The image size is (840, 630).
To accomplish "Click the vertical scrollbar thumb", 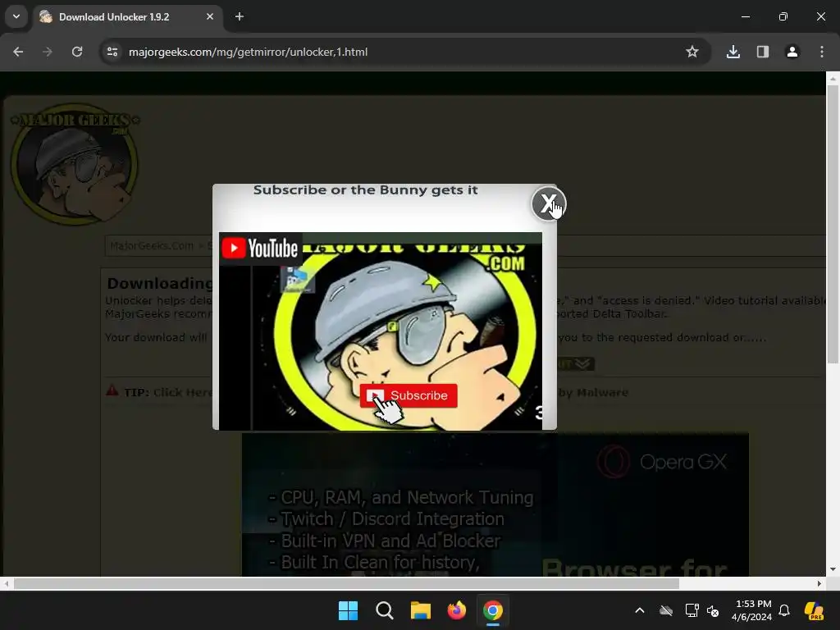I will pos(833,223).
